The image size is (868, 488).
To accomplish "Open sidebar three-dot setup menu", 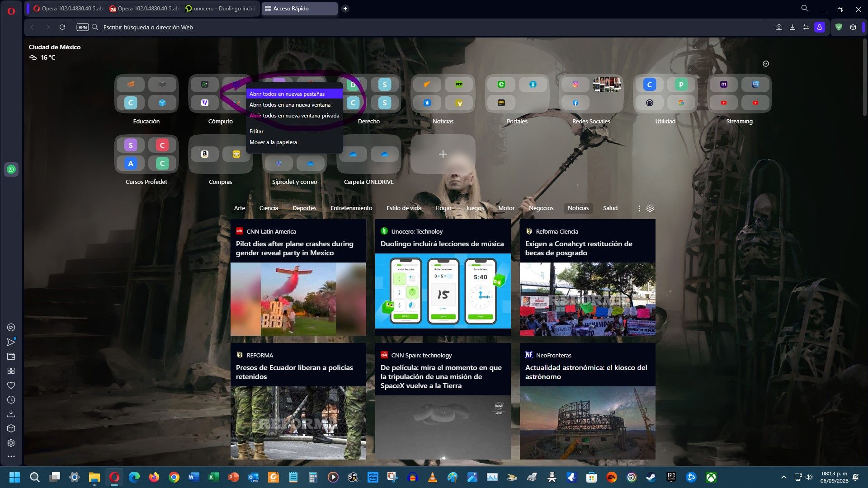I will [11, 456].
